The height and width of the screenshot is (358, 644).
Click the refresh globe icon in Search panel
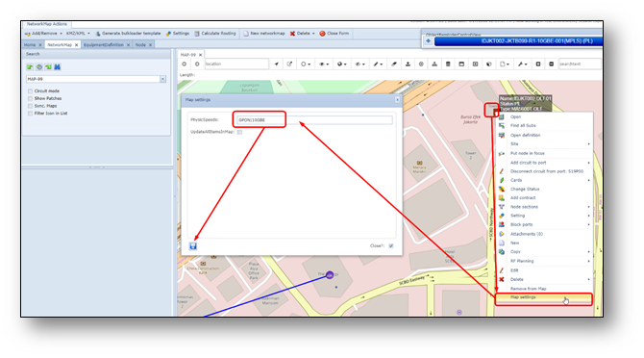tap(39, 67)
